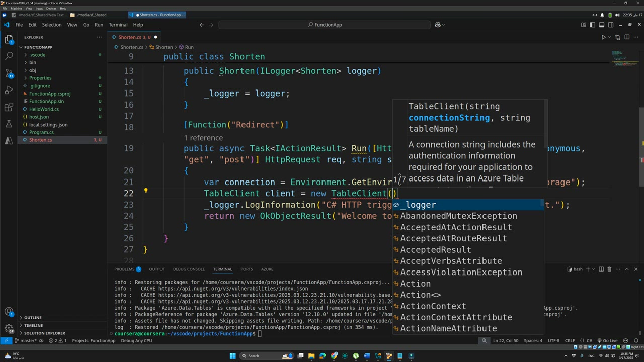Switch to the PROBLEMS tab
The width and height of the screenshot is (644, 362).
(x=124, y=269)
